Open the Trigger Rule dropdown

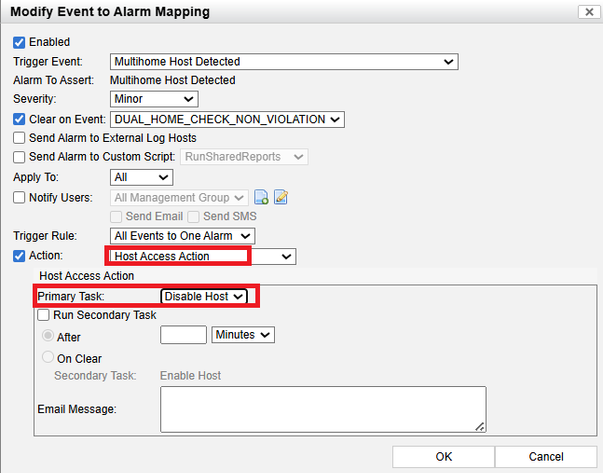coord(182,236)
